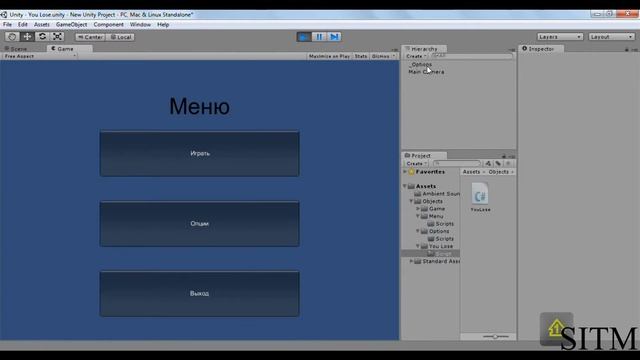Open the Project Create dropdown
Screen dimensions: 640x360
(x=416, y=163)
